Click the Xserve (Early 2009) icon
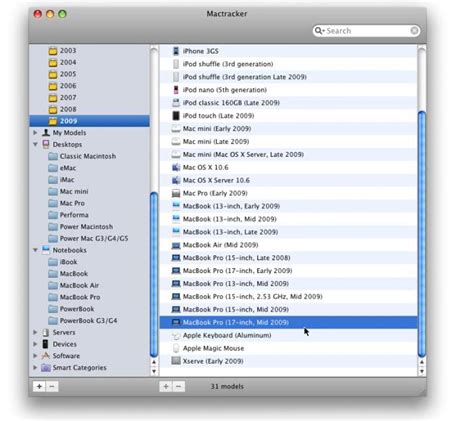 (176, 361)
